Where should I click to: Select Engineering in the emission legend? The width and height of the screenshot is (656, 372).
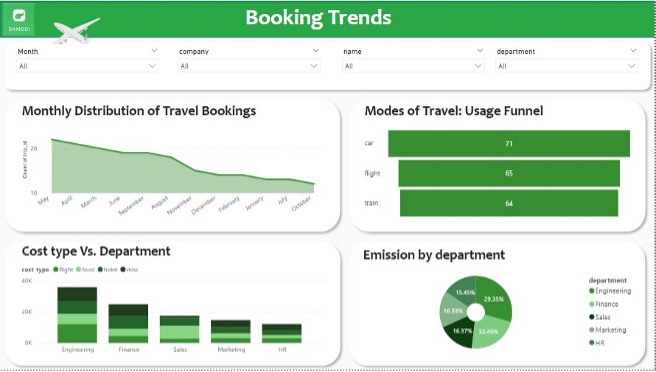pyautogui.click(x=610, y=291)
